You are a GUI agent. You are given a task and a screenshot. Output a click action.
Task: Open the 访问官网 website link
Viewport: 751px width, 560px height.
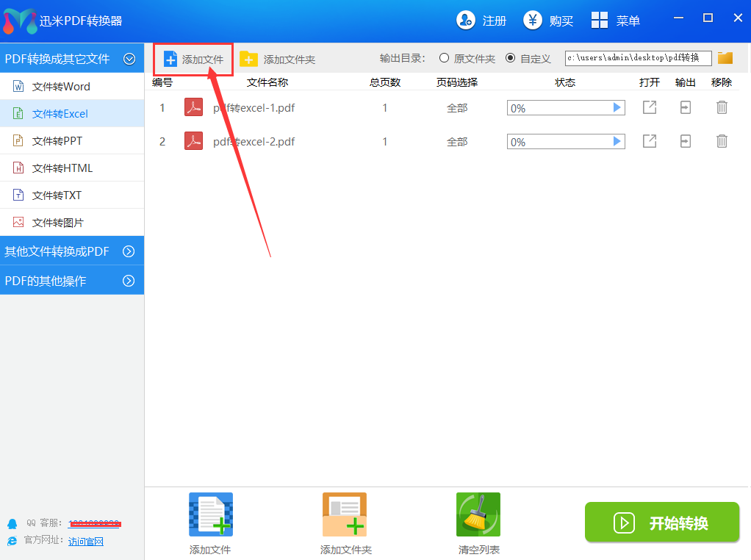[86, 542]
